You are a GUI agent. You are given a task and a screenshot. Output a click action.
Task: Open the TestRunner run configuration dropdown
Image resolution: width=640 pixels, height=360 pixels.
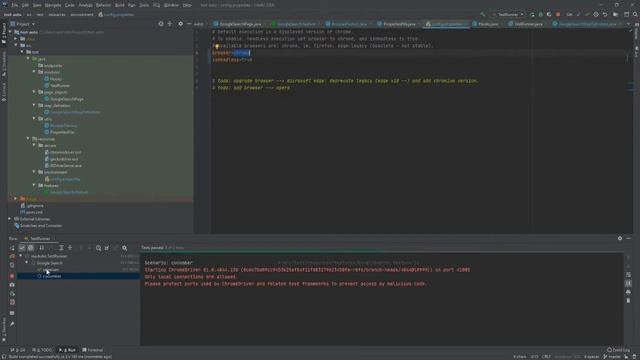[508, 15]
